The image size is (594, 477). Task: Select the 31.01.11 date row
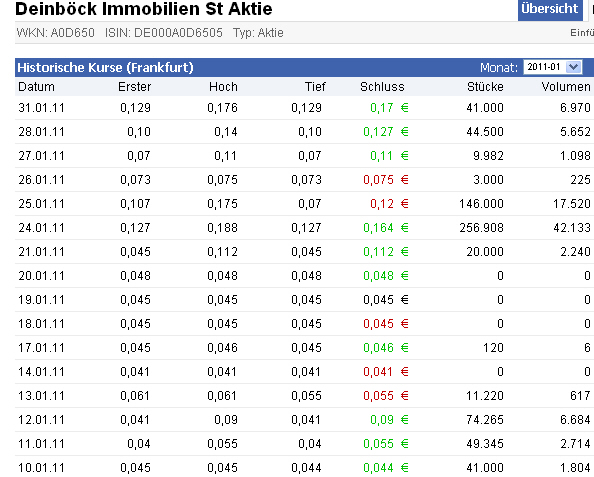click(304, 108)
